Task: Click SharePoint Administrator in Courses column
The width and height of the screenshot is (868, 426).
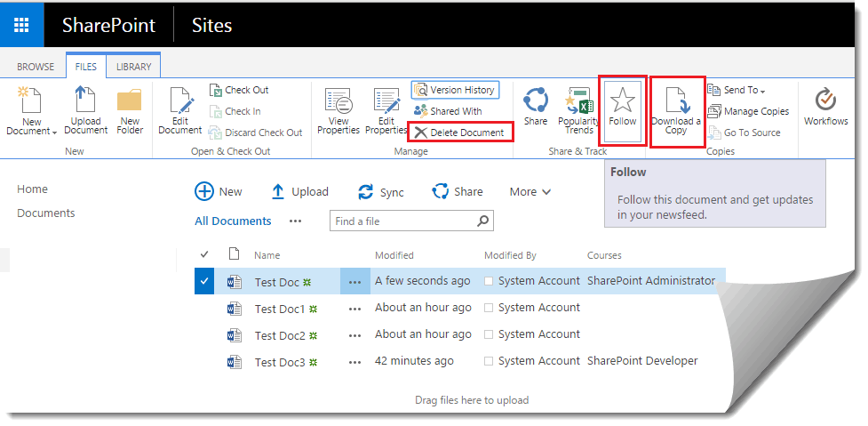Action: (x=651, y=281)
